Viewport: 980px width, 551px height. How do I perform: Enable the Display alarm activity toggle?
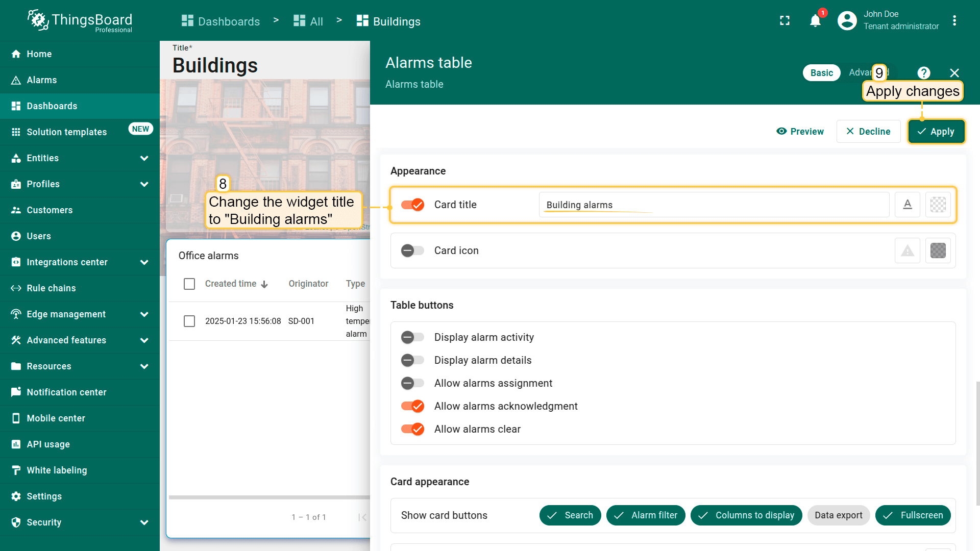click(412, 337)
